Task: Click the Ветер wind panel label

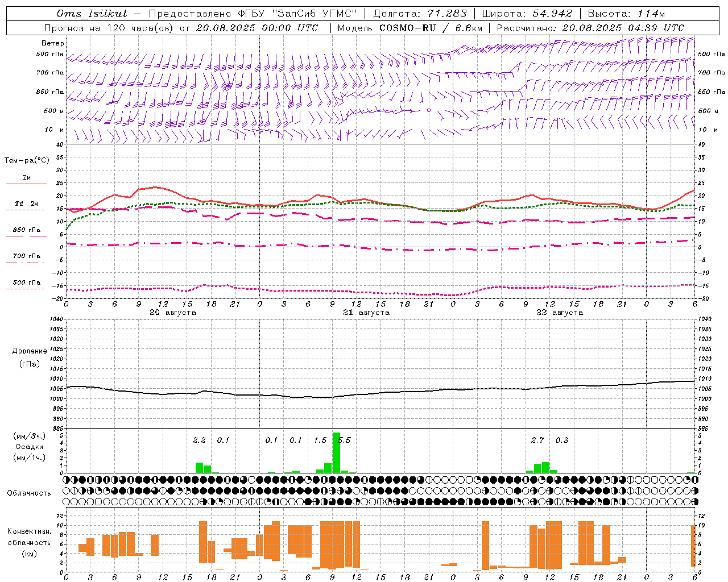Action: (53, 43)
